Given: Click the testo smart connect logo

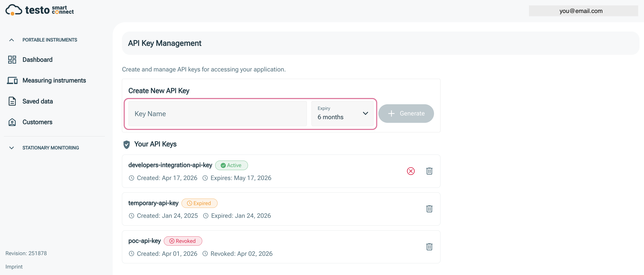Looking at the screenshot, I should click(39, 9).
